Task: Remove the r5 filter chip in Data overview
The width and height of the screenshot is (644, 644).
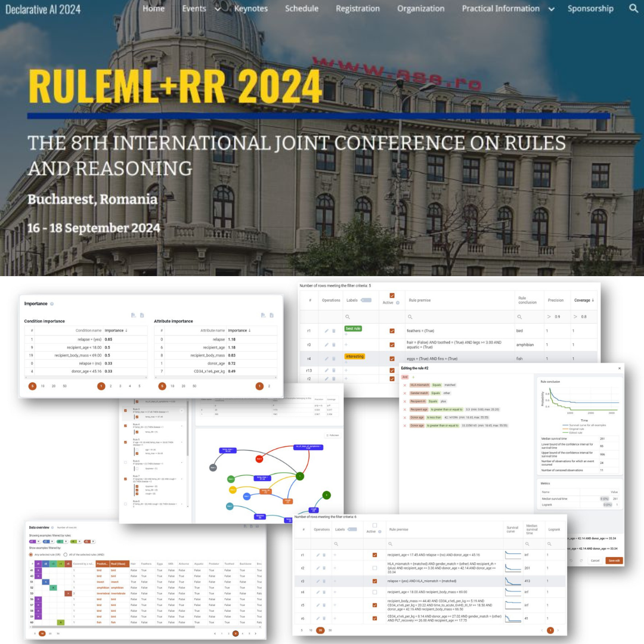Action: [93, 541]
